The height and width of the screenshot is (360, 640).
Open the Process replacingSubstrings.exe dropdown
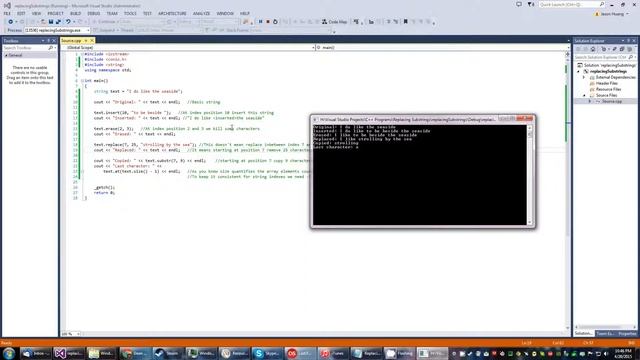[x=57, y=30]
